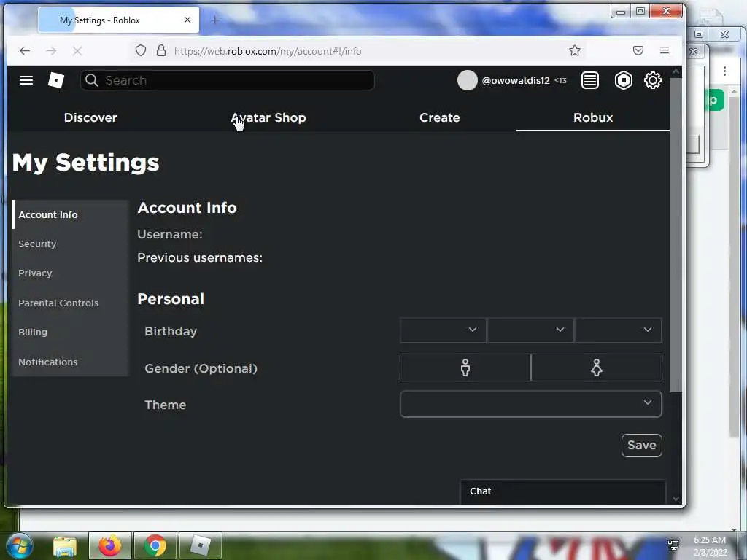The image size is (747, 560).
Task: Click the Roblox logo home icon
Action: pyautogui.click(x=55, y=80)
